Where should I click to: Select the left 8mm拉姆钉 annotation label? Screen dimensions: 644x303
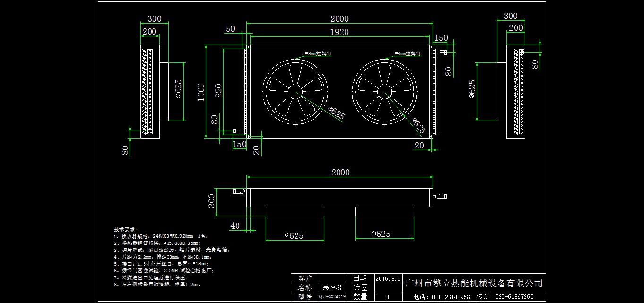tap(319, 54)
